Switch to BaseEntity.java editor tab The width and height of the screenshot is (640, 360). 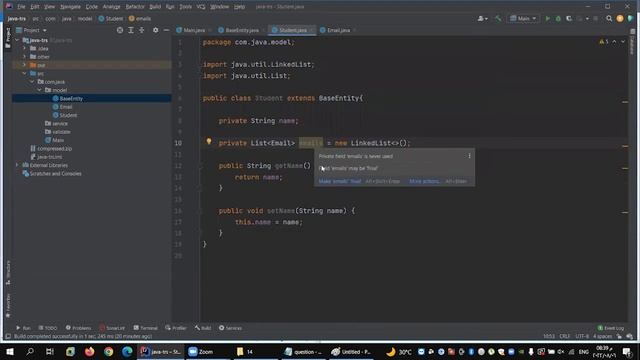point(242,30)
